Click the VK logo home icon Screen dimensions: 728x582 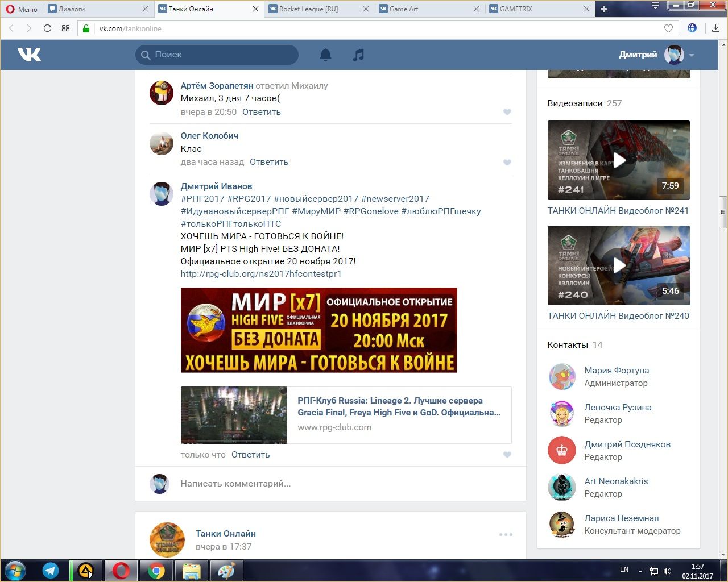(29, 55)
